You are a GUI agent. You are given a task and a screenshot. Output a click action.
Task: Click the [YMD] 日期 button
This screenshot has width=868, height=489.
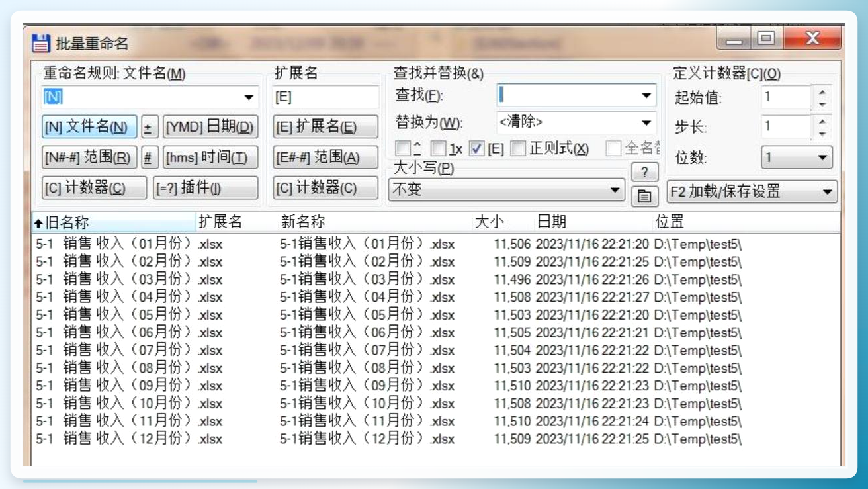tap(210, 126)
